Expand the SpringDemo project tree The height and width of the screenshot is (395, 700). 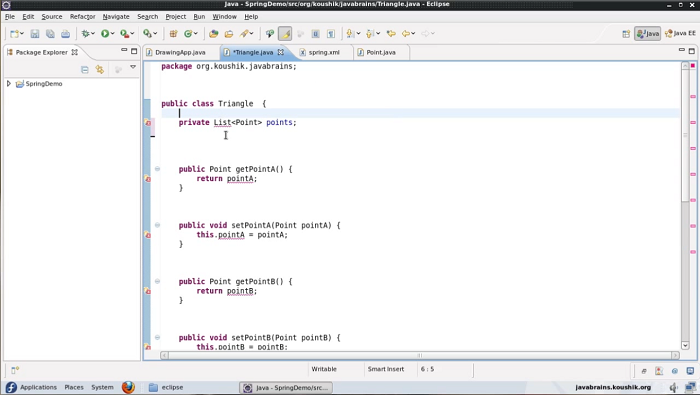(8, 83)
